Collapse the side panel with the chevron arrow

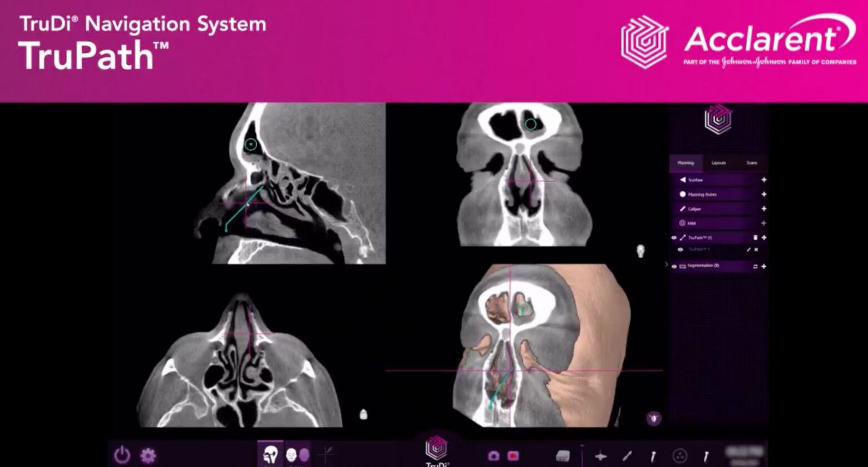(x=666, y=265)
